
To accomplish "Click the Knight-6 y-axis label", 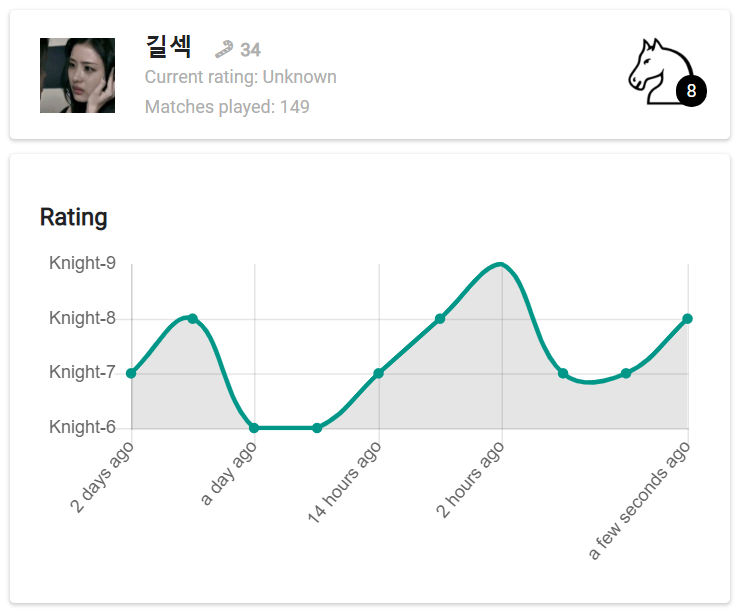I will 82,428.
